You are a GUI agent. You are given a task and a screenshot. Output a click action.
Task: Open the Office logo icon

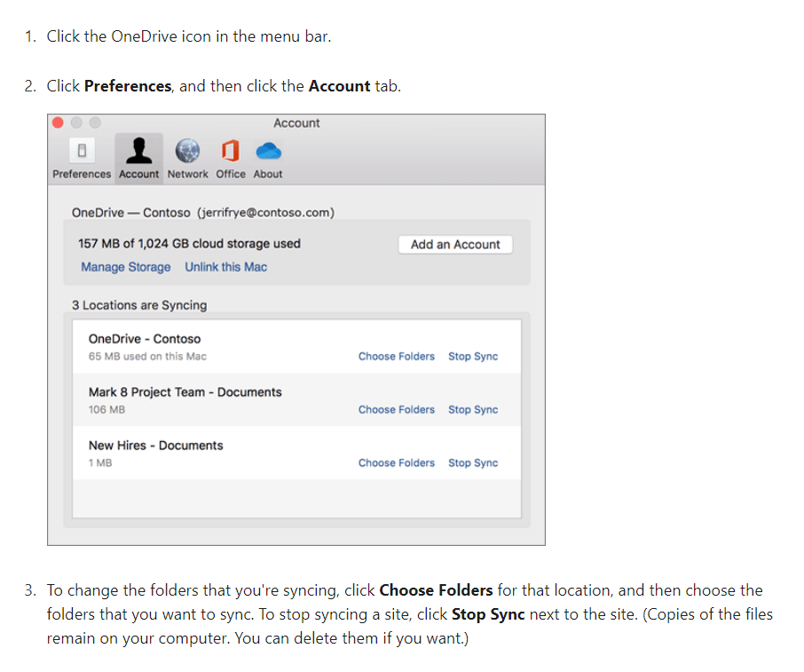(230, 151)
